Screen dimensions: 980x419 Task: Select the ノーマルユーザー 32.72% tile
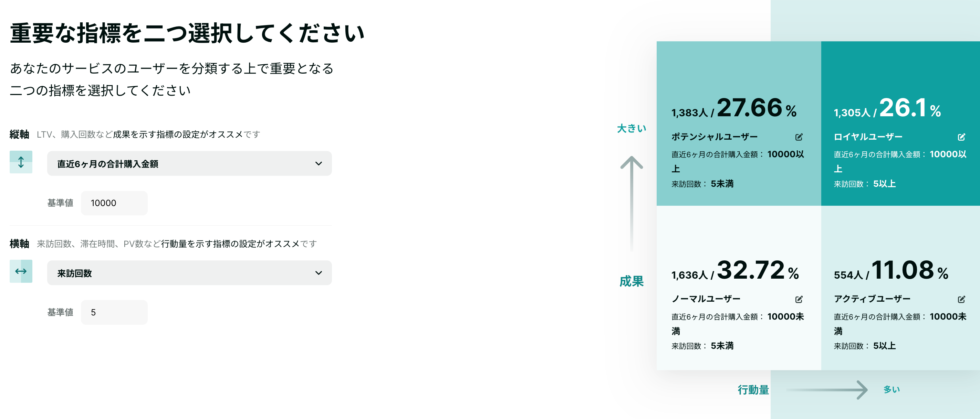click(739, 288)
